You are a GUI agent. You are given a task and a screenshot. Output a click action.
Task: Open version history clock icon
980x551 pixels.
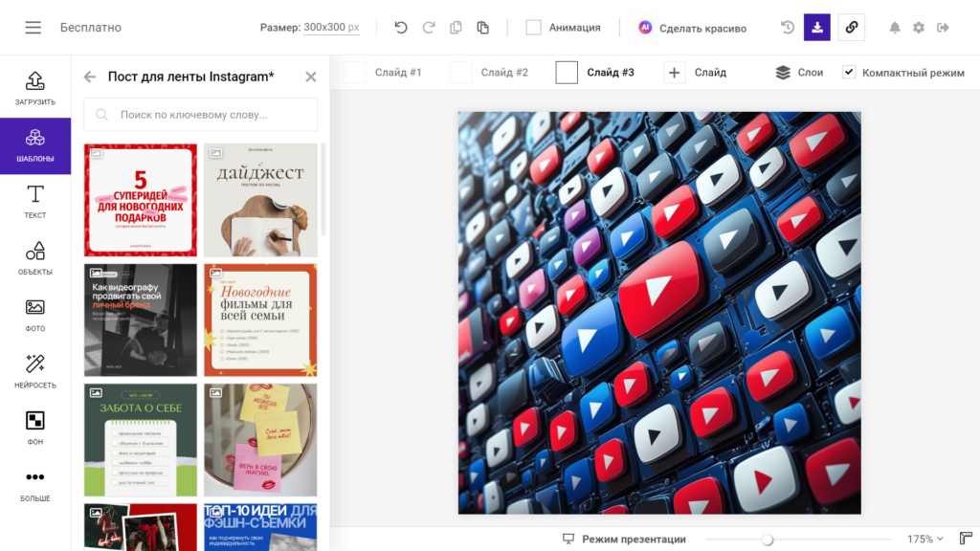(x=788, y=28)
